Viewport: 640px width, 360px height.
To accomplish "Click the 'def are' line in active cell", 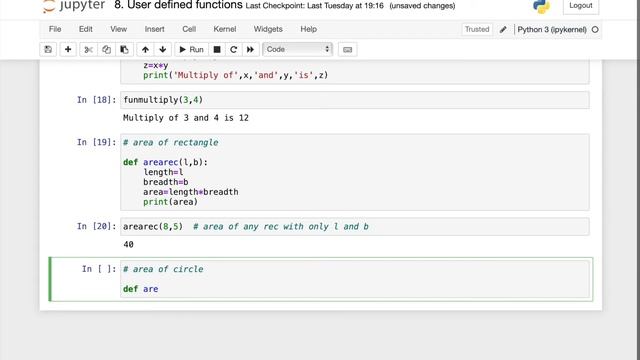I will [x=140, y=289].
